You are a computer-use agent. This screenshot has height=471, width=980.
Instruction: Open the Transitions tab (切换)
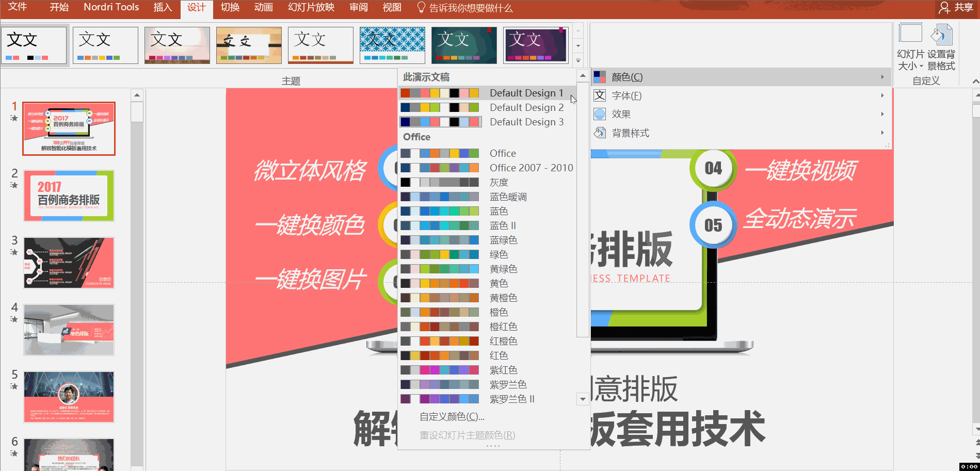[230, 8]
